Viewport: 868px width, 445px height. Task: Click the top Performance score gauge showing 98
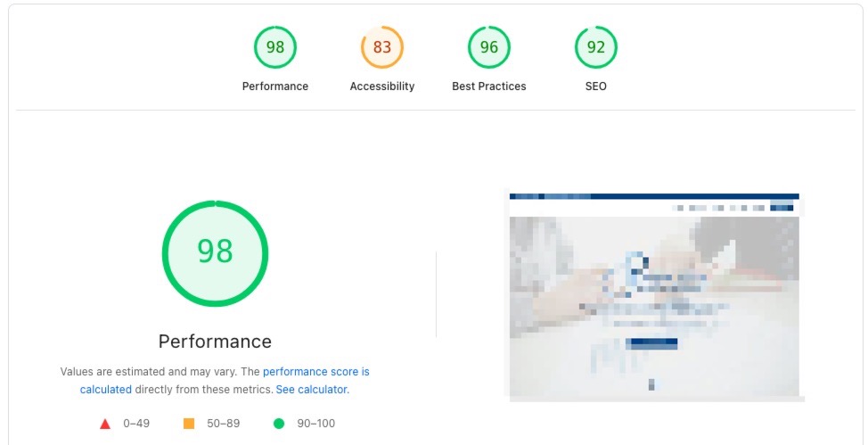tap(275, 47)
